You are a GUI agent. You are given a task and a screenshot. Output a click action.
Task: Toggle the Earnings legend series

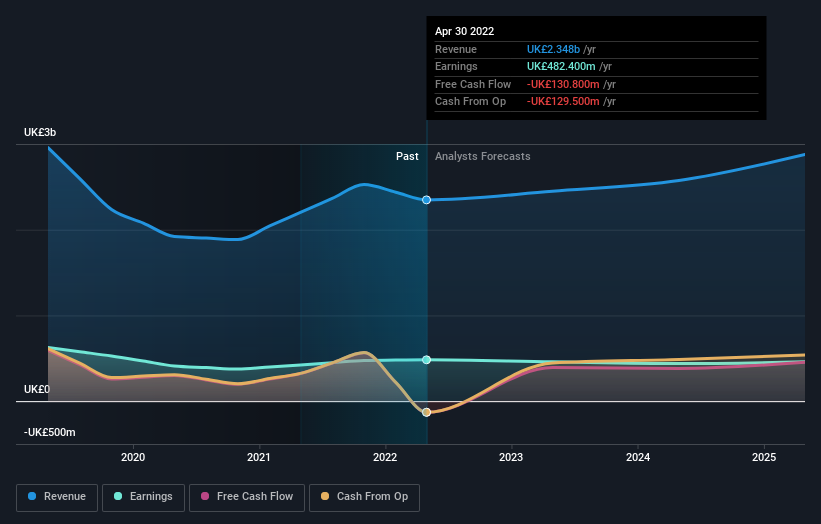pyautogui.click(x=143, y=497)
